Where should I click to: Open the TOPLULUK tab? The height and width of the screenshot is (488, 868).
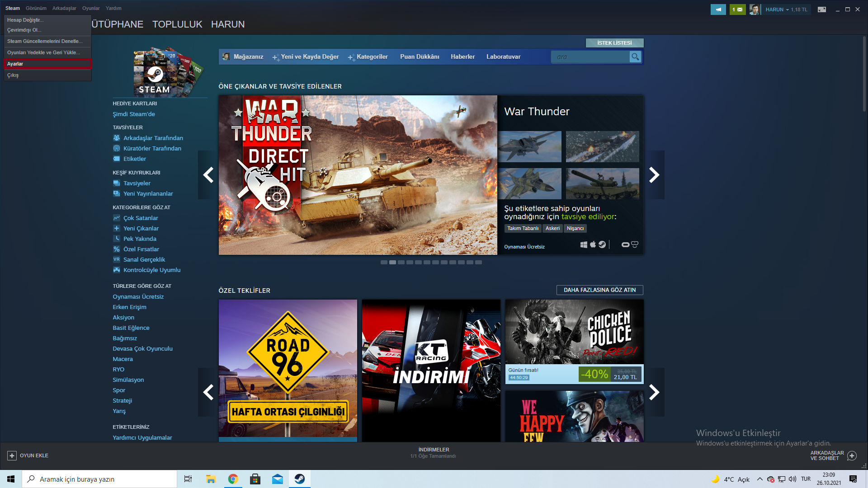click(177, 24)
